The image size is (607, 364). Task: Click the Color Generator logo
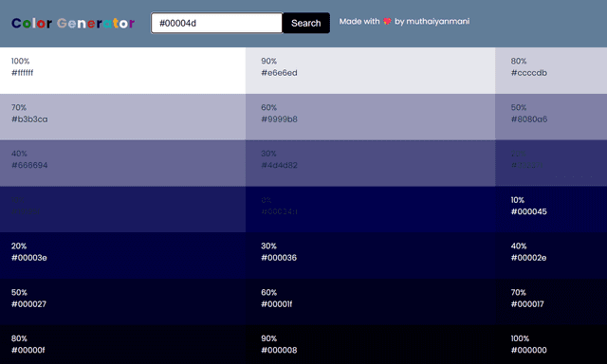coord(73,23)
